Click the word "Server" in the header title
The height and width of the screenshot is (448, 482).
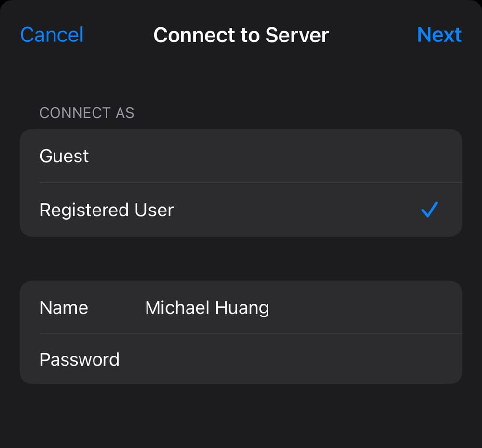297,35
